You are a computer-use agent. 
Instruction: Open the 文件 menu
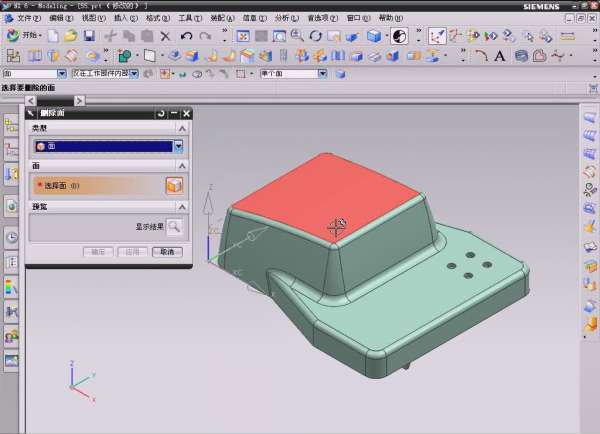pyautogui.click(x=28, y=18)
